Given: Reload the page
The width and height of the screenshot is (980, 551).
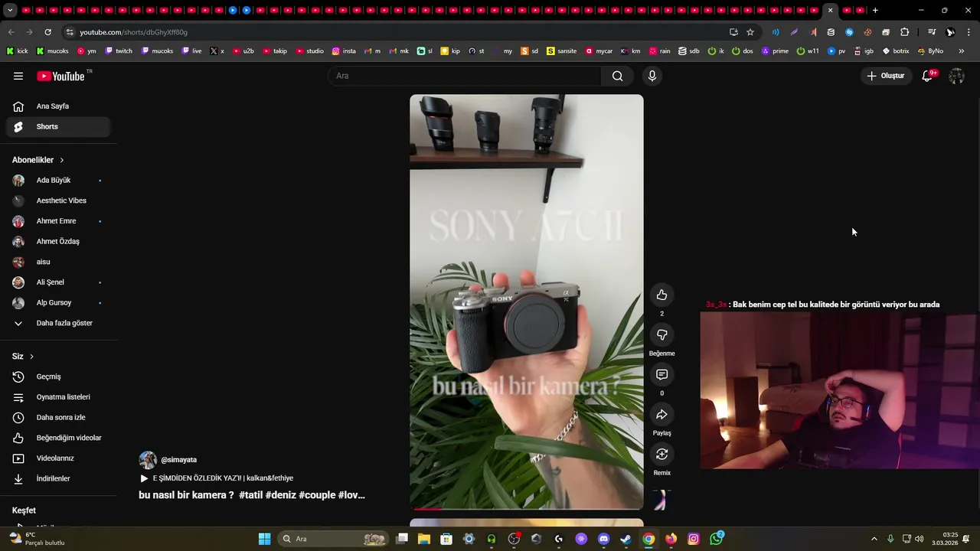Looking at the screenshot, I should tap(47, 32).
